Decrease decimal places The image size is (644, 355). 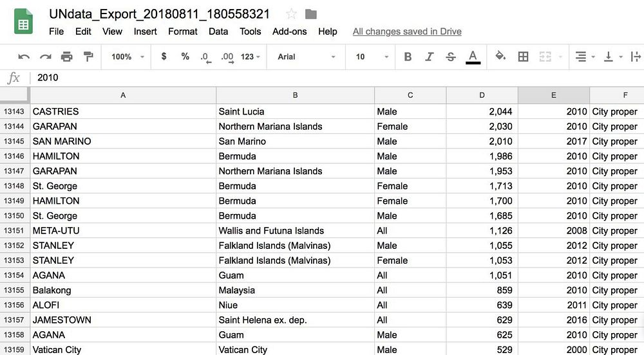(206, 57)
